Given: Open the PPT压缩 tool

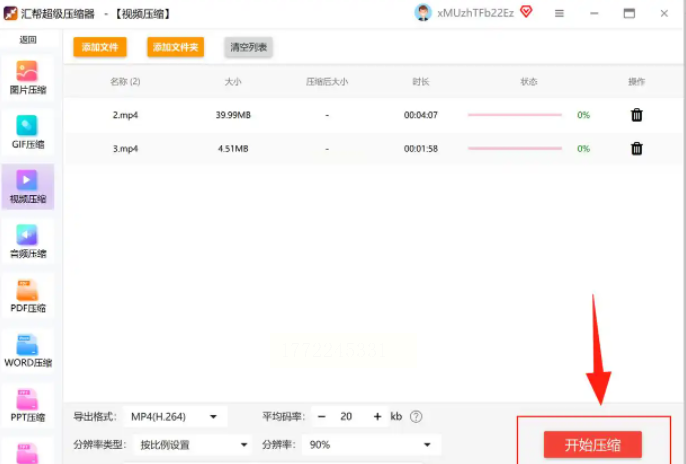Looking at the screenshot, I should click(x=28, y=405).
